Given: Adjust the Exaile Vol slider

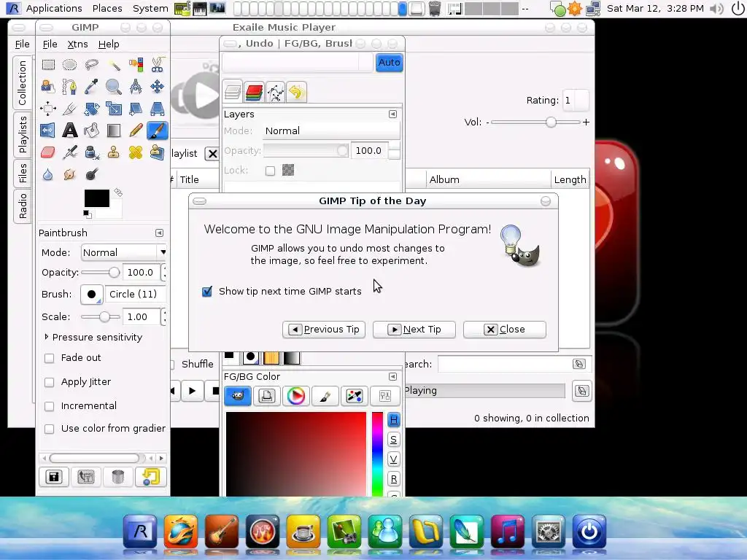Looking at the screenshot, I should point(535,122).
